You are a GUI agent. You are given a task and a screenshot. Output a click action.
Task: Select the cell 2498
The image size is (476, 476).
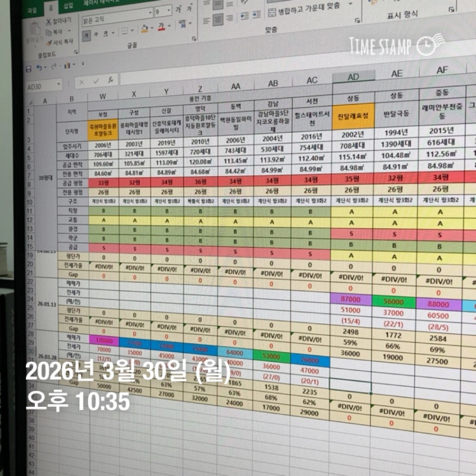351,332
